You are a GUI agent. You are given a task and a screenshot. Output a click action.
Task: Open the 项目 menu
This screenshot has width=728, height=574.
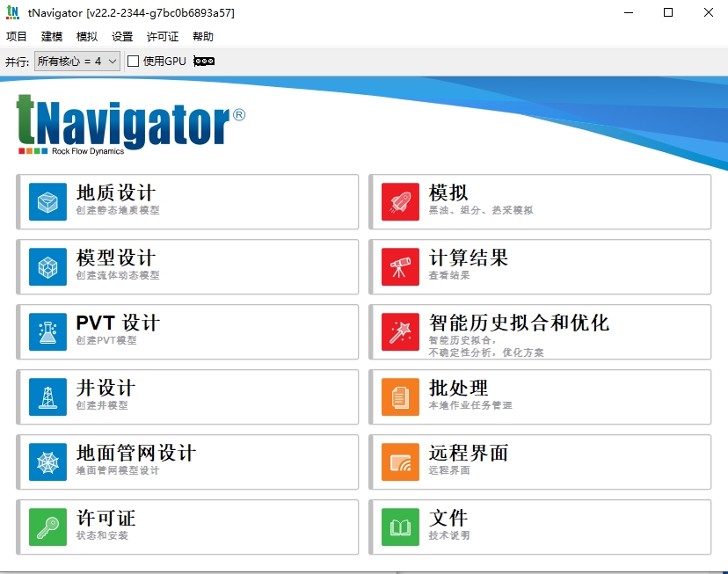[x=16, y=37]
